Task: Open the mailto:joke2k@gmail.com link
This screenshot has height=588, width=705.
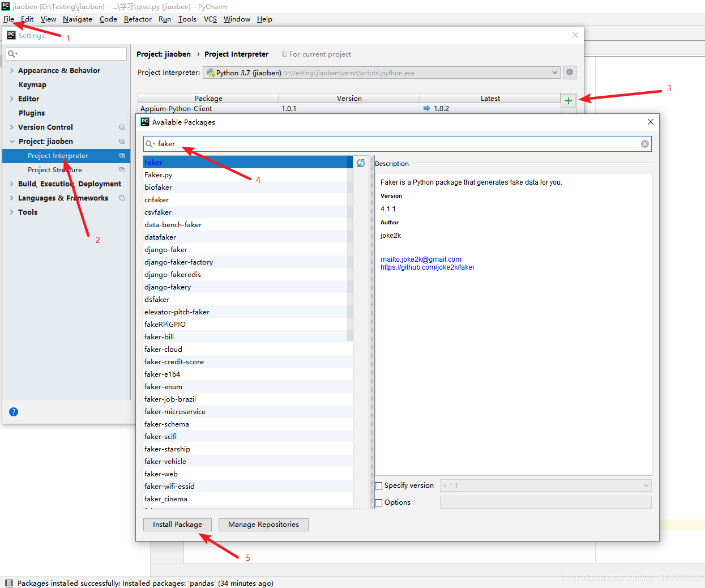Action: [x=421, y=259]
